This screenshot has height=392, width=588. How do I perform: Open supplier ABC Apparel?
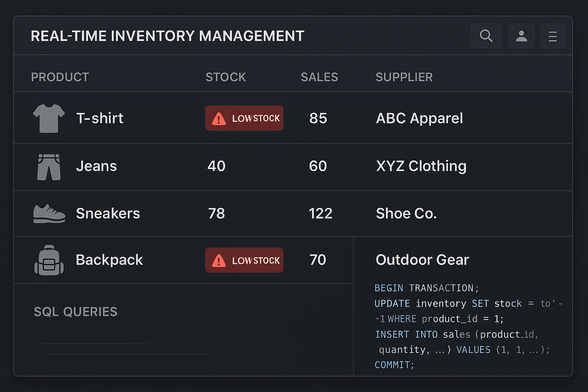[x=420, y=118]
